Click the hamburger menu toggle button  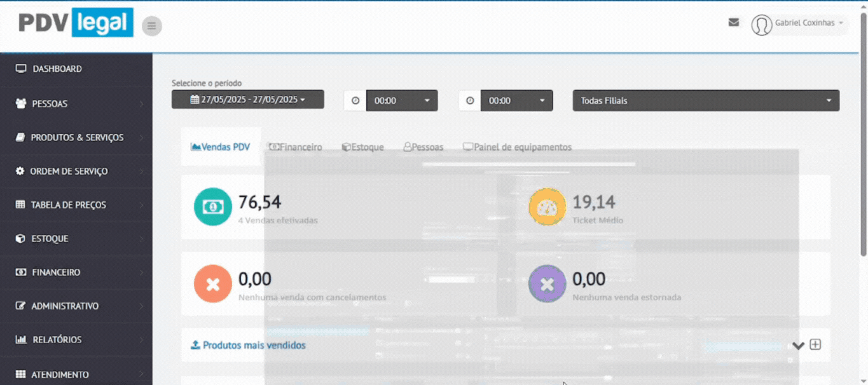pos(151,26)
